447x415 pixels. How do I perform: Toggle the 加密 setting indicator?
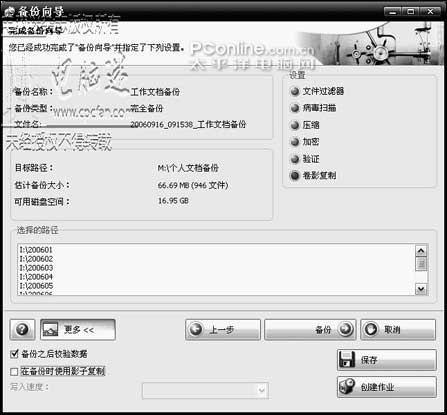295,142
